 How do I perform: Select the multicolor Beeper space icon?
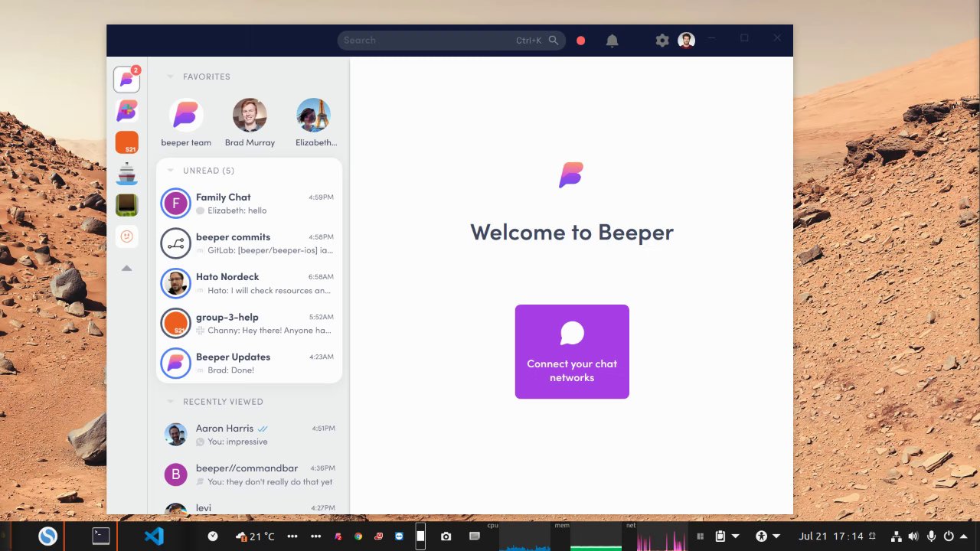click(x=127, y=111)
